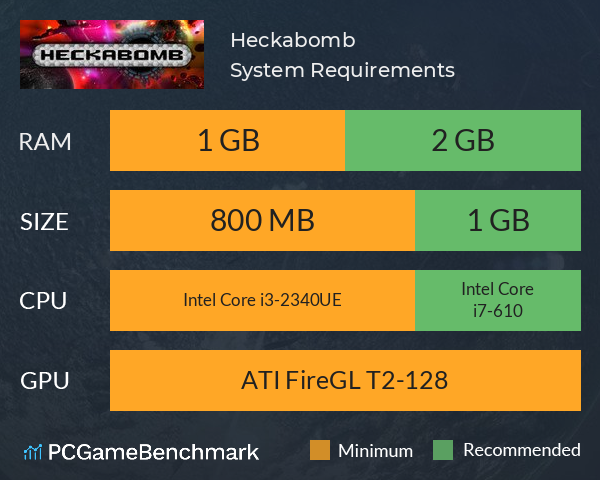This screenshot has width=600, height=480.
Task: Select the 2 GB recommended RAM bar
Action: (x=463, y=140)
